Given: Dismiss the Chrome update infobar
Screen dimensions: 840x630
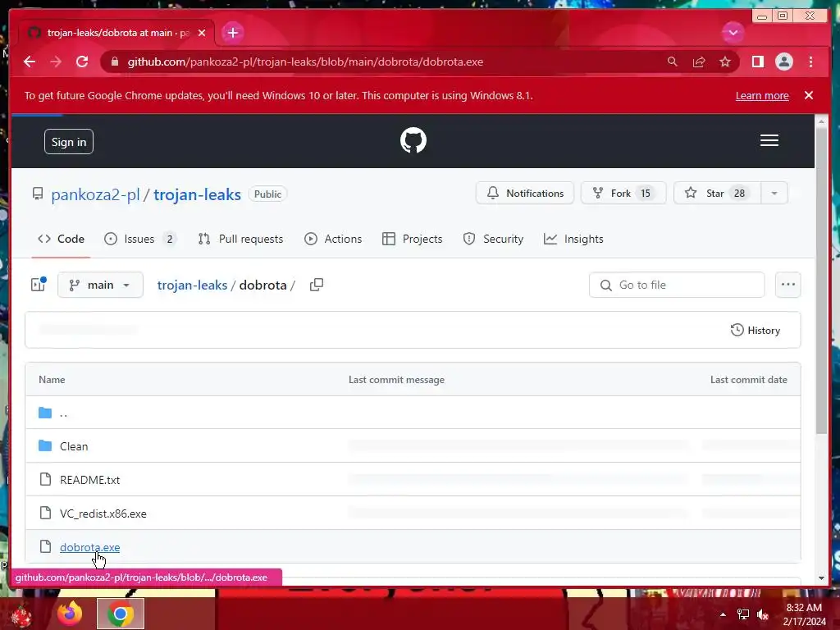Looking at the screenshot, I should point(808,95).
